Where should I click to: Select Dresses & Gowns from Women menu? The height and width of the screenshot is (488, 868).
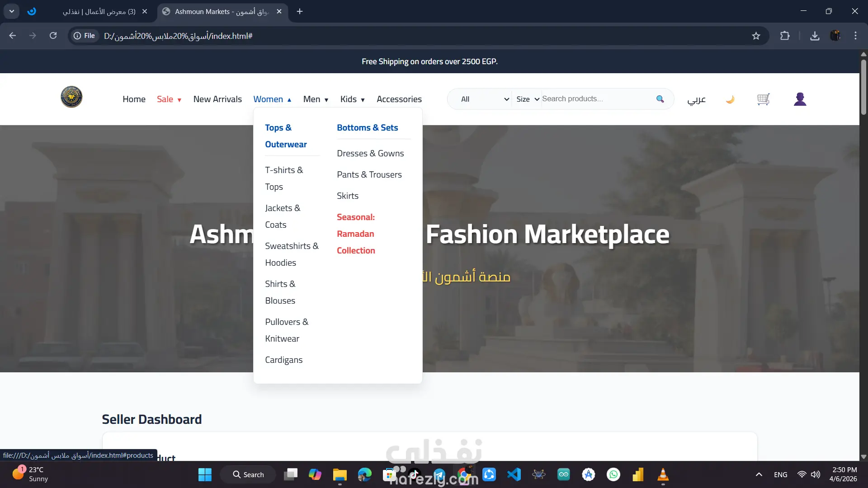370,153
